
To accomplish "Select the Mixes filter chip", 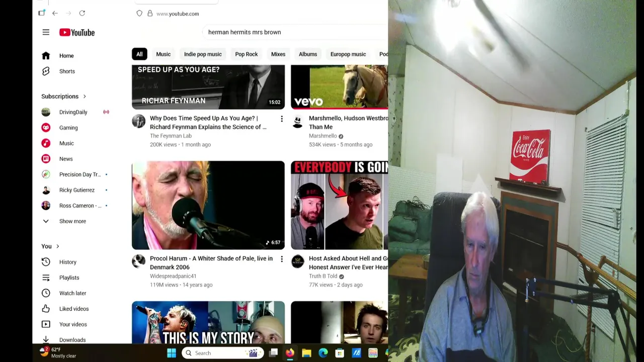I will (278, 54).
